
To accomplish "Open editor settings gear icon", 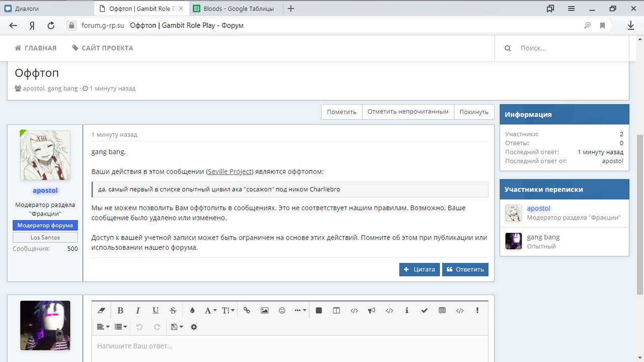I will click(x=194, y=327).
